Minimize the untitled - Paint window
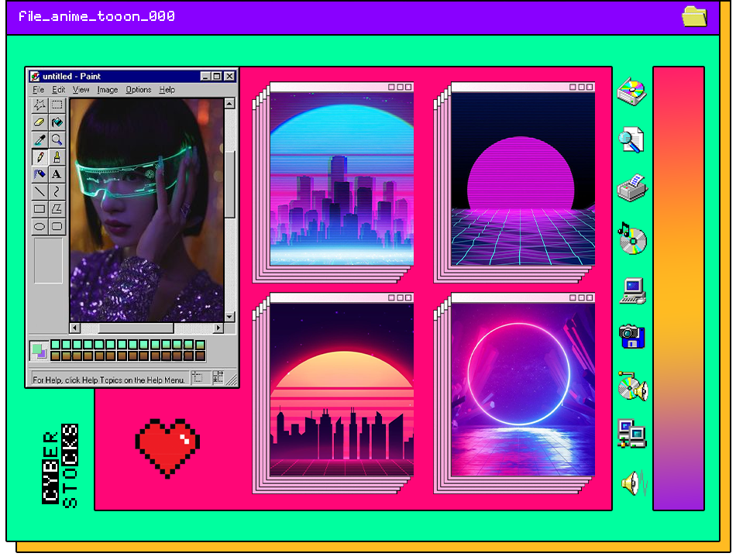 [205, 76]
